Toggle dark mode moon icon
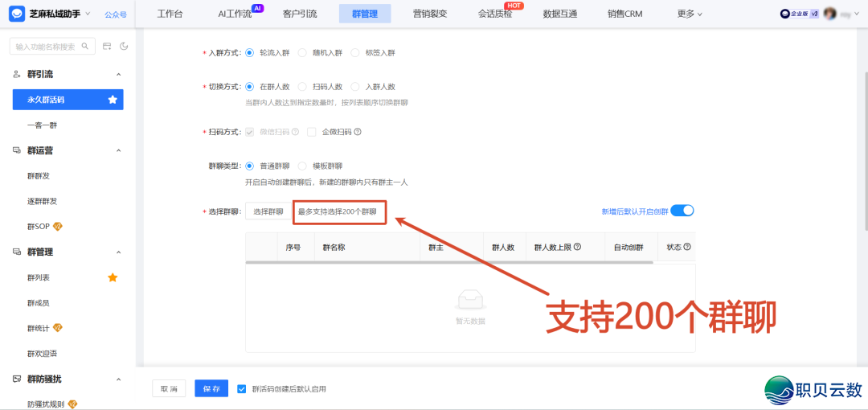The width and height of the screenshot is (868, 410). 124,47
